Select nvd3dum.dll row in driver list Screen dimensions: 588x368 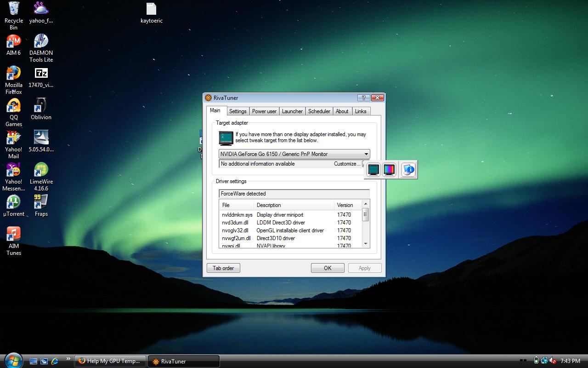tap(291, 223)
